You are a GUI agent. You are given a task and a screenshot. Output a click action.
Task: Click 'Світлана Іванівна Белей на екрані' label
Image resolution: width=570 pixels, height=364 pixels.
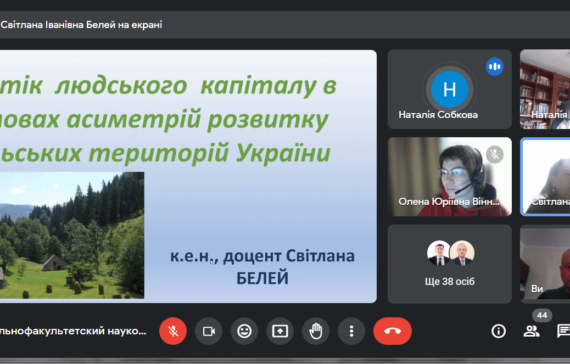click(81, 25)
